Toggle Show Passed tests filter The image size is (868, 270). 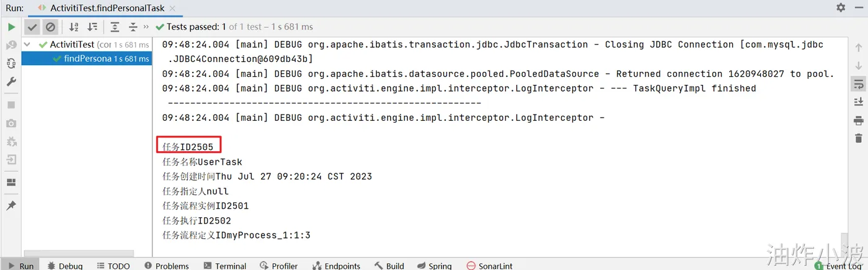click(x=32, y=27)
